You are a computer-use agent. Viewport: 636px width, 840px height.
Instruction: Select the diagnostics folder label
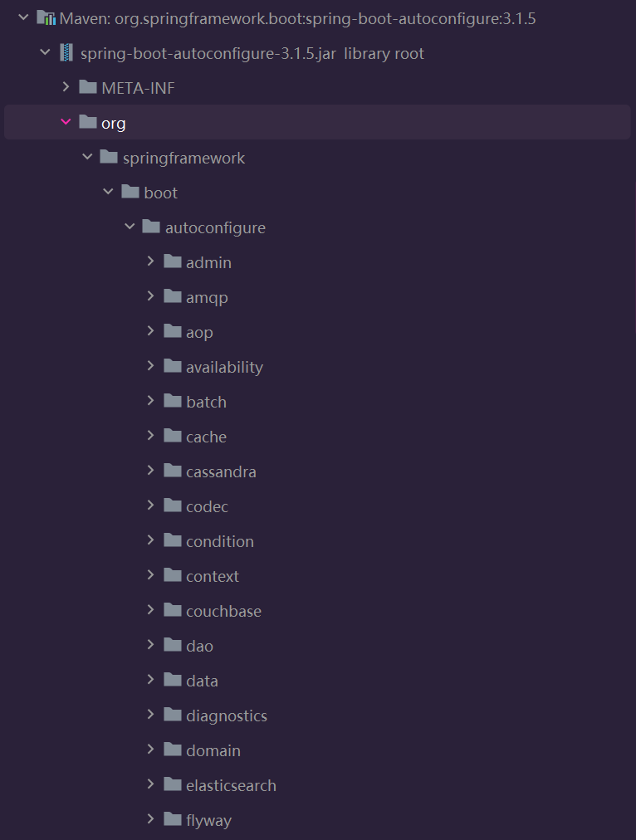(x=226, y=715)
